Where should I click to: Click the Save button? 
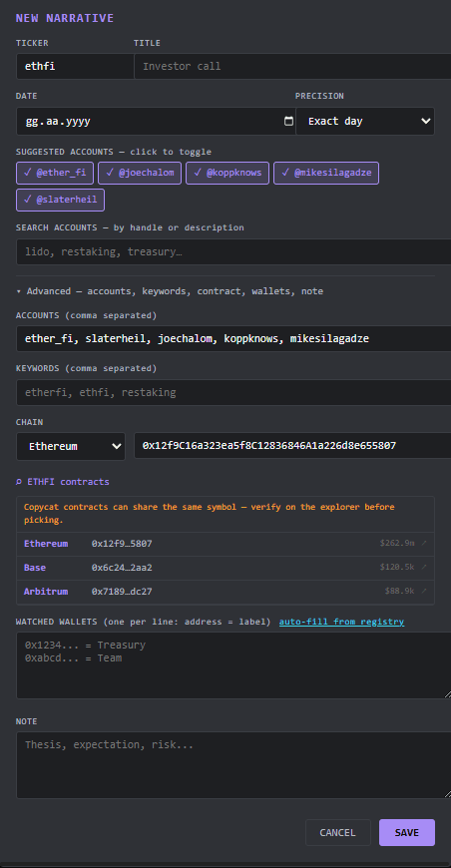pos(407,832)
